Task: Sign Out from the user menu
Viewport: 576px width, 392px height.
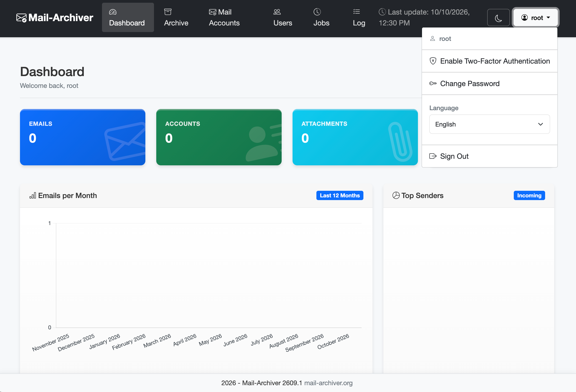Action: click(489, 156)
